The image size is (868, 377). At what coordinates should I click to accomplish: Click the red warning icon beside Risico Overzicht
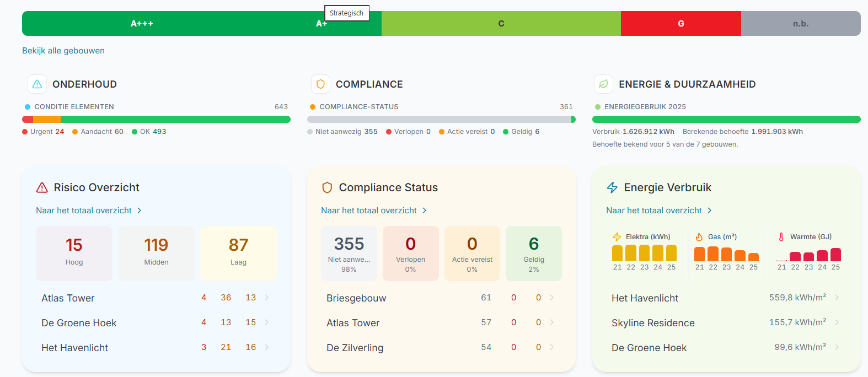[42, 188]
